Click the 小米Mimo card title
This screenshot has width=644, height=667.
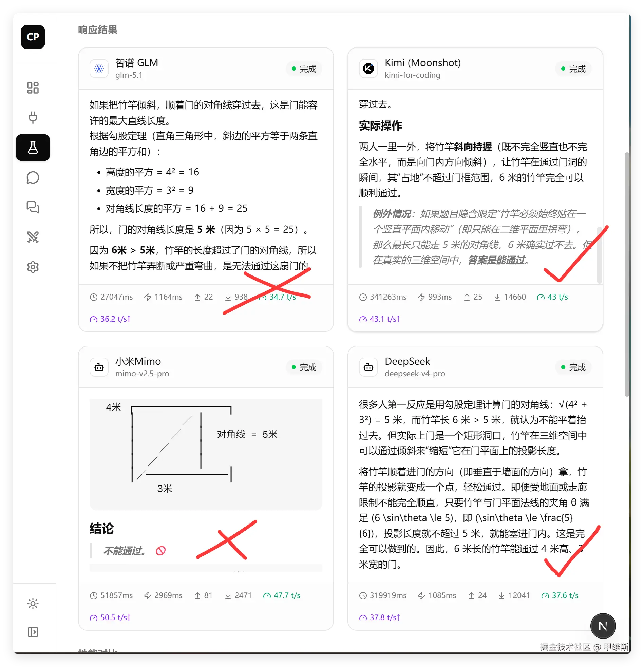tap(138, 361)
